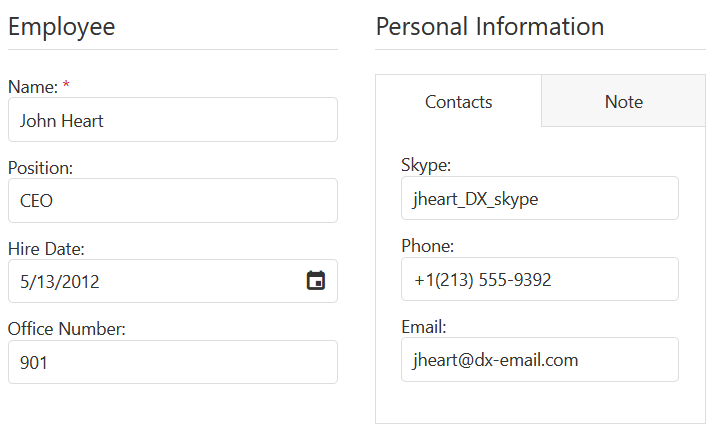Click the Name field containing John Heart
The image size is (714, 427).
point(172,120)
